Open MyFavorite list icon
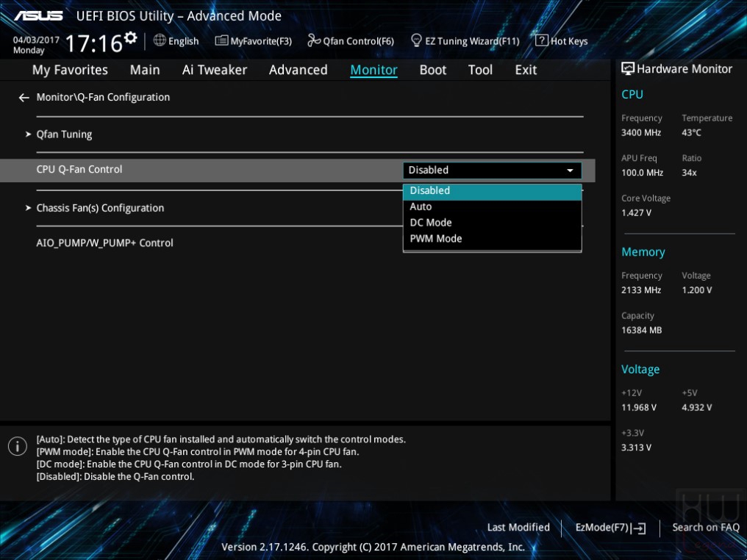Image resolution: width=747 pixels, height=560 pixels. coord(221,40)
